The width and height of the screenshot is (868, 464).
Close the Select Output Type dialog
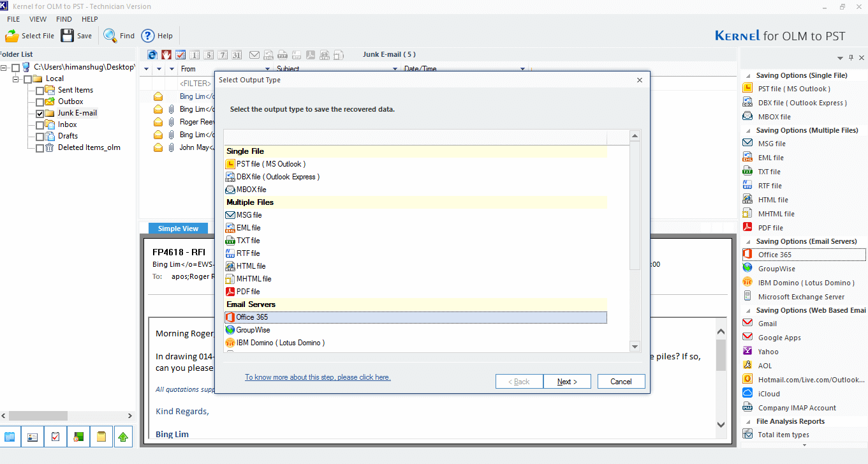(x=640, y=80)
